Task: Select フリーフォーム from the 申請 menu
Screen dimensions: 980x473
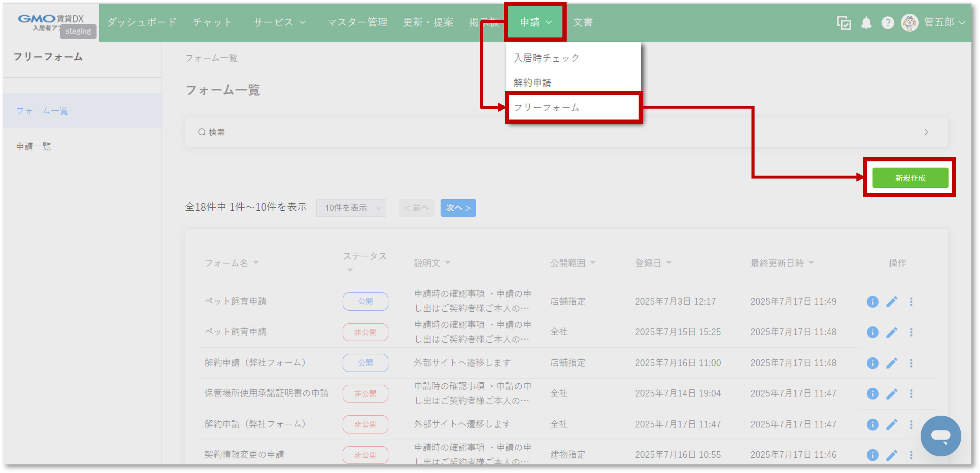Action: pos(546,107)
